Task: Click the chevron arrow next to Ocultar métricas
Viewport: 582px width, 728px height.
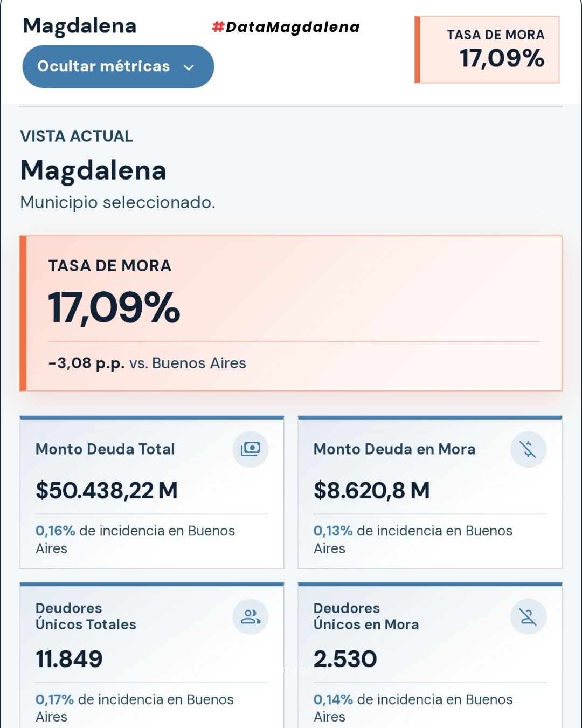Action: point(189,67)
